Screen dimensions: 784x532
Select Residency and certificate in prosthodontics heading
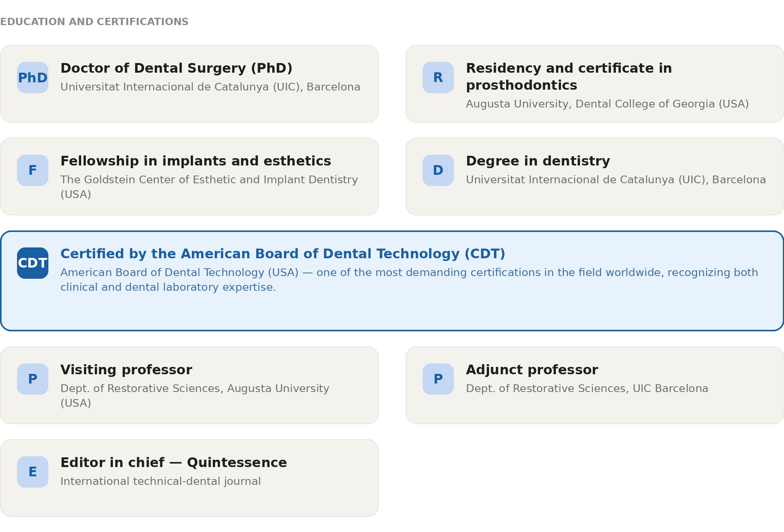pos(569,77)
